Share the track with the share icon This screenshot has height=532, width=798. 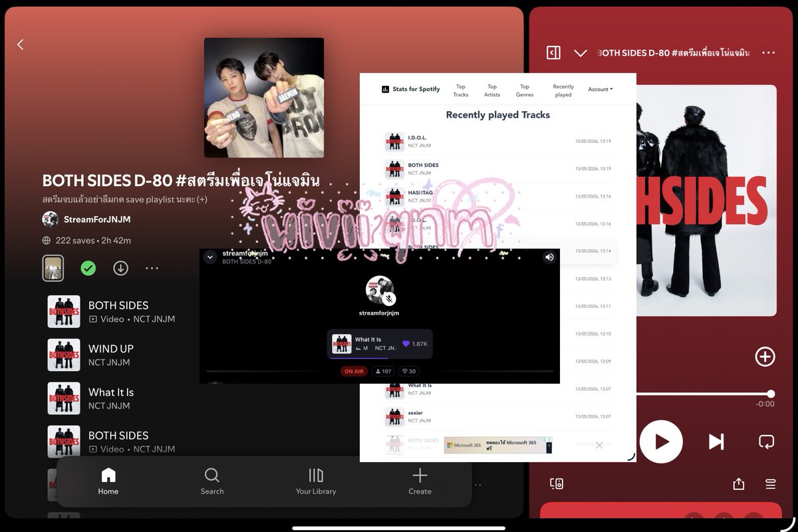coord(739,483)
